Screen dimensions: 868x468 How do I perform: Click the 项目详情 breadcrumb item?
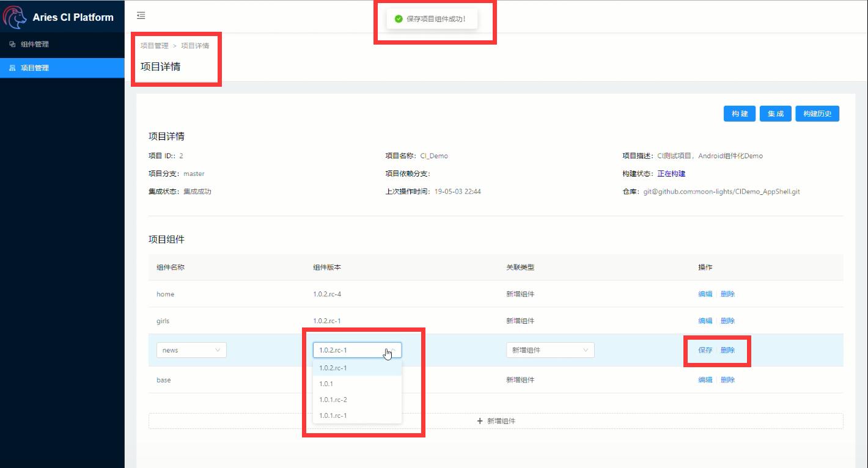[195, 46]
